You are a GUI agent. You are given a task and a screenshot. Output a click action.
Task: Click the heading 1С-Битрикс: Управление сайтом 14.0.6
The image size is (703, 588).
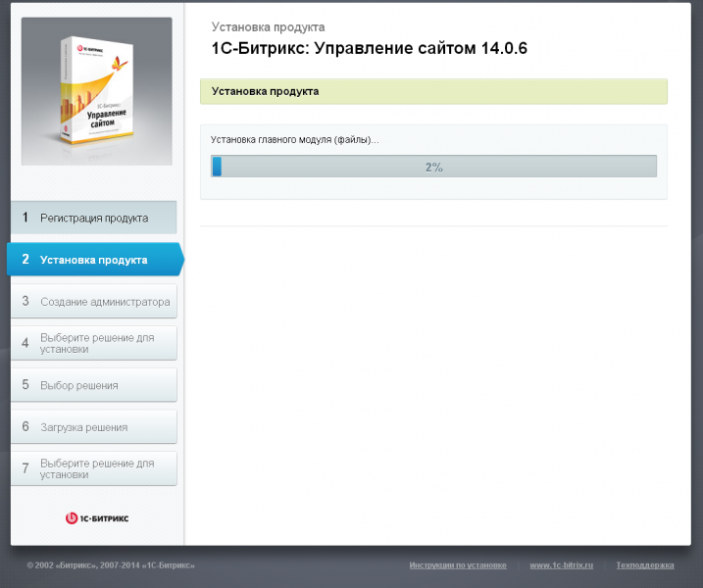tap(369, 48)
